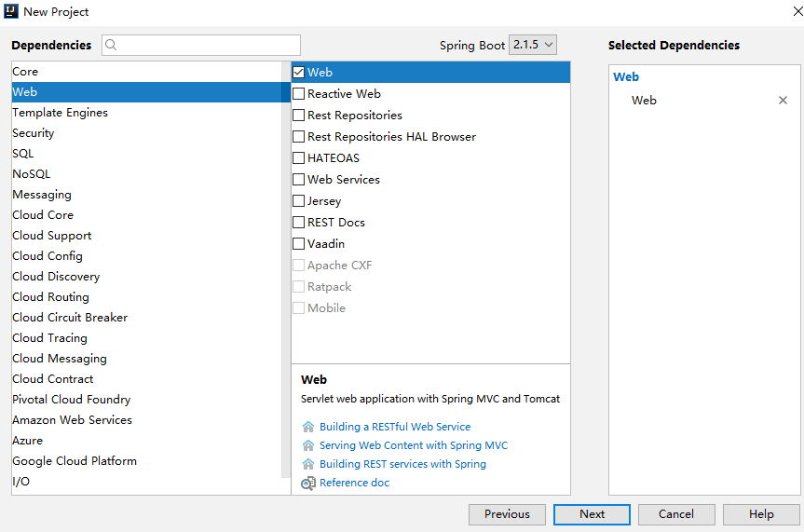Click the home icon beside Building a RESTful Web Service

pyautogui.click(x=308, y=427)
